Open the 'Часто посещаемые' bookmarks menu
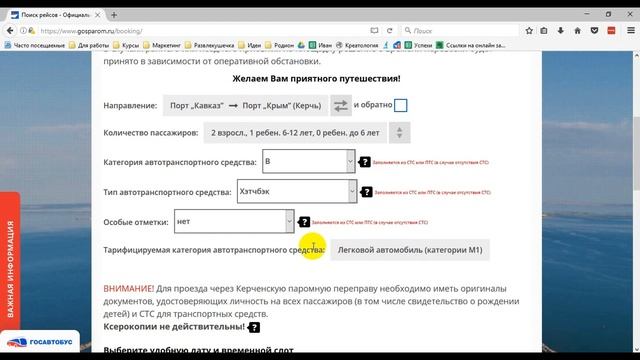This screenshot has width=640, height=360. click(35, 45)
